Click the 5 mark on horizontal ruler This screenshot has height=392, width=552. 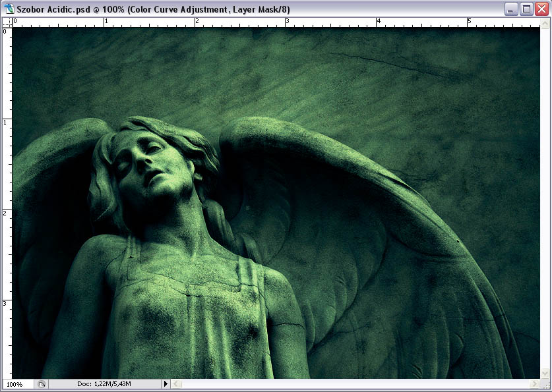(x=469, y=22)
